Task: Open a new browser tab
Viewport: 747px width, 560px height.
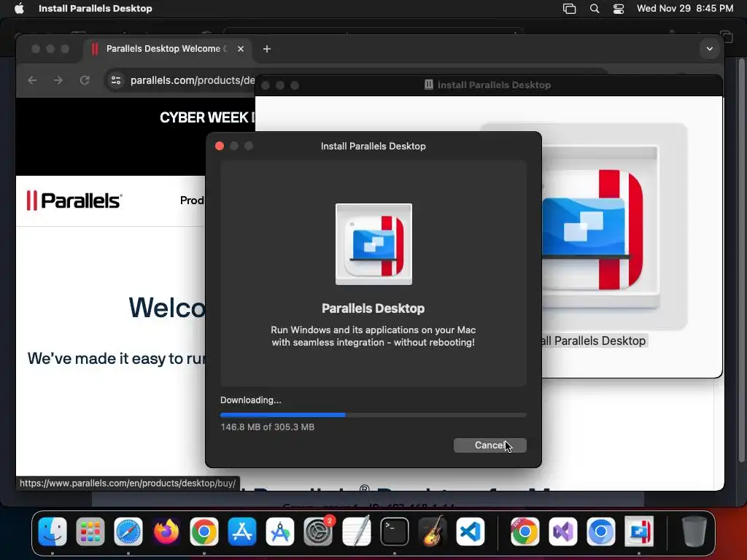Action: click(x=267, y=49)
